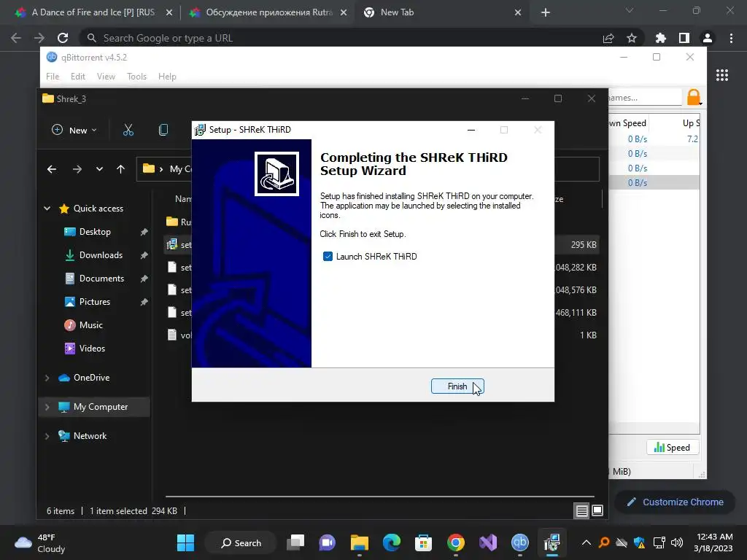This screenshot has height=560, width=747.
Task: Click Customize Chrome button
Action: 675,502
